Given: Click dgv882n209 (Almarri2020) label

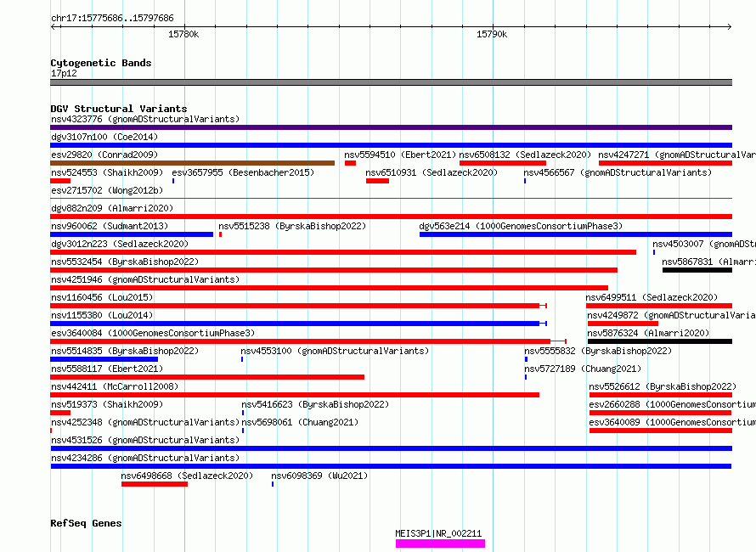Looking at the screenshot, I should [x=112, y=208].
